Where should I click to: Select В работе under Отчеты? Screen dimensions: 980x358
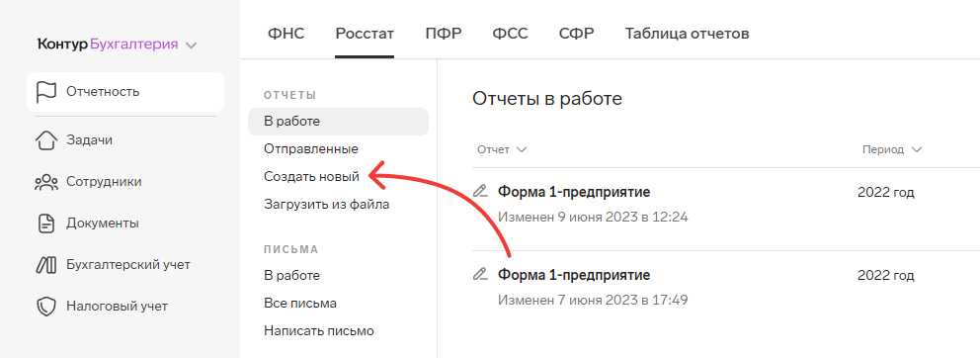(x=338, y=122)
